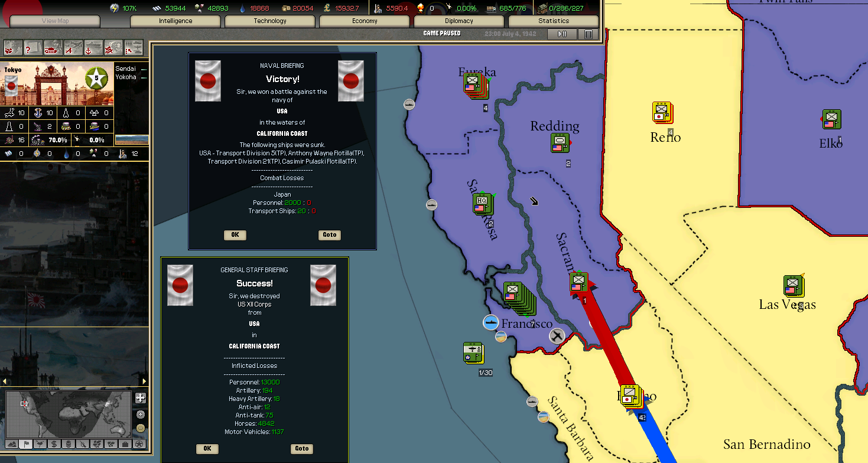Viewport: 868px width, 463px height.
Task: Switch to economic dollar map mode
Action: tap(54, 444)
